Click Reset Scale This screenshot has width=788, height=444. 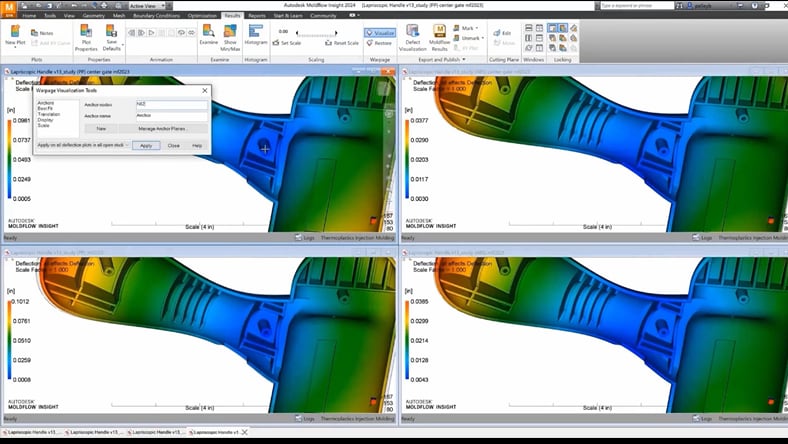click(342, 43)
